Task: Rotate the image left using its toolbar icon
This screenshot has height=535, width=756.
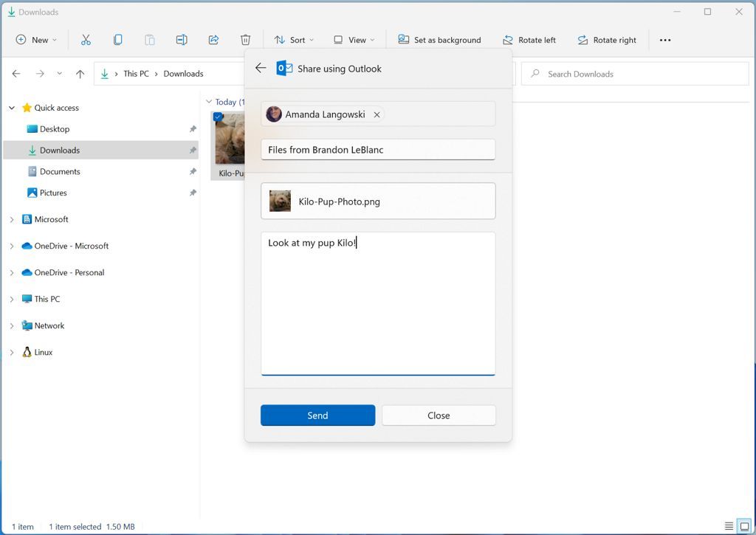Action: tap(529, 39)
